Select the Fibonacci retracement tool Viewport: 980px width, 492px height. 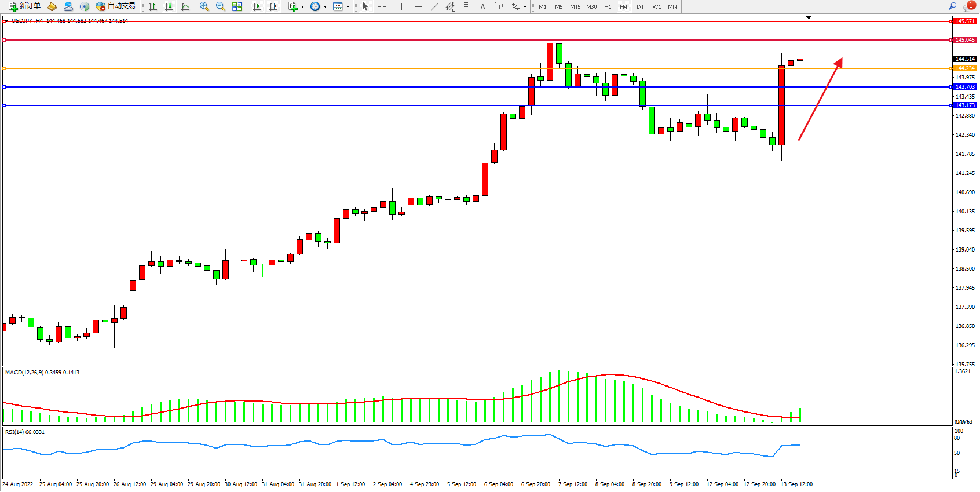pos(467,6)
